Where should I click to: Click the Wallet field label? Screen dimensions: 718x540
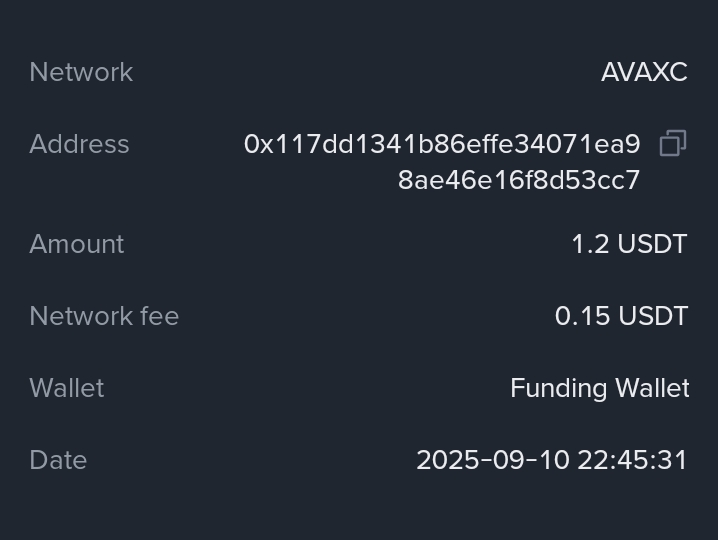[x=67, y=388]
